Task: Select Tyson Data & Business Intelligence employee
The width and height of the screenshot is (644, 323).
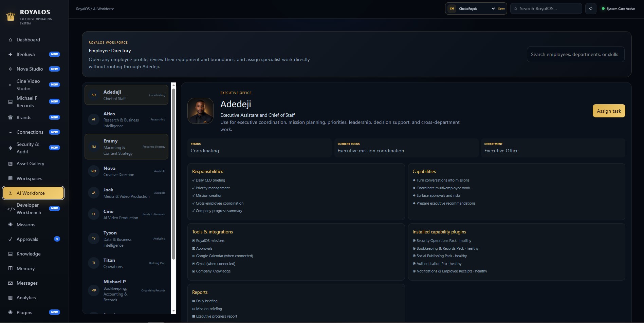Action: pyautogui.click(x=126, y=239)
